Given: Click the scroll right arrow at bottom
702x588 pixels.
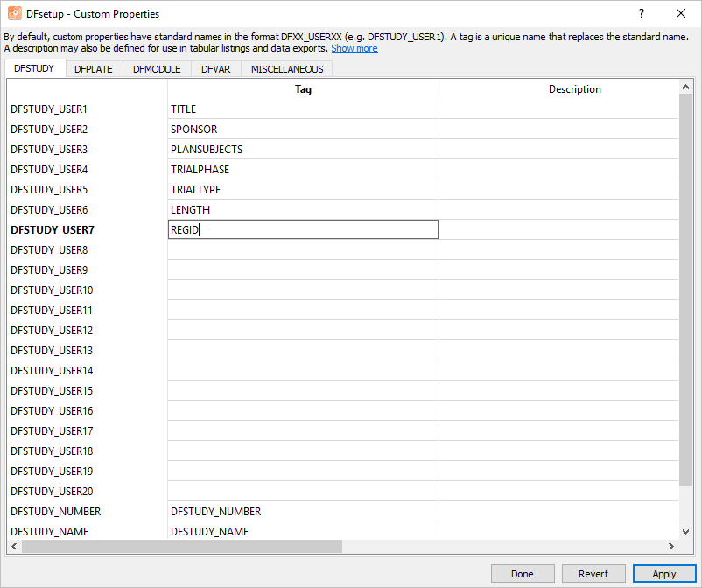Looking at the screenshot, I should pyautogui.click(x=670, y=546).
